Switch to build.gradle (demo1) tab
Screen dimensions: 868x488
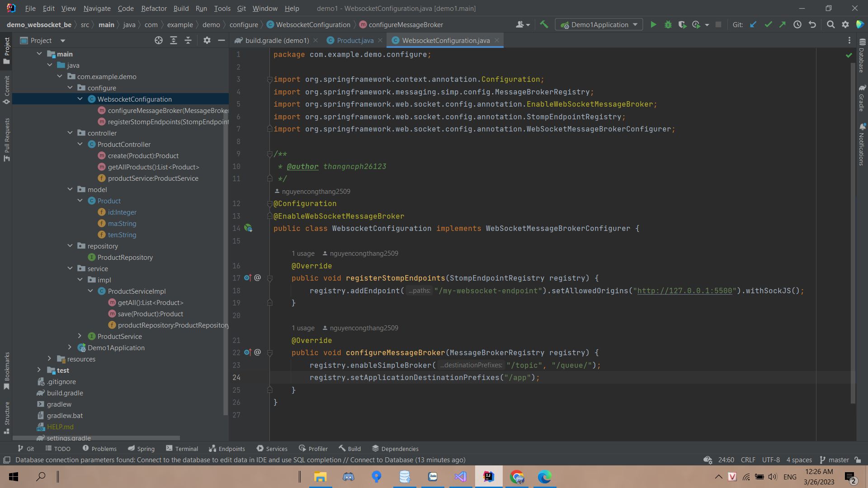point(277,41)
